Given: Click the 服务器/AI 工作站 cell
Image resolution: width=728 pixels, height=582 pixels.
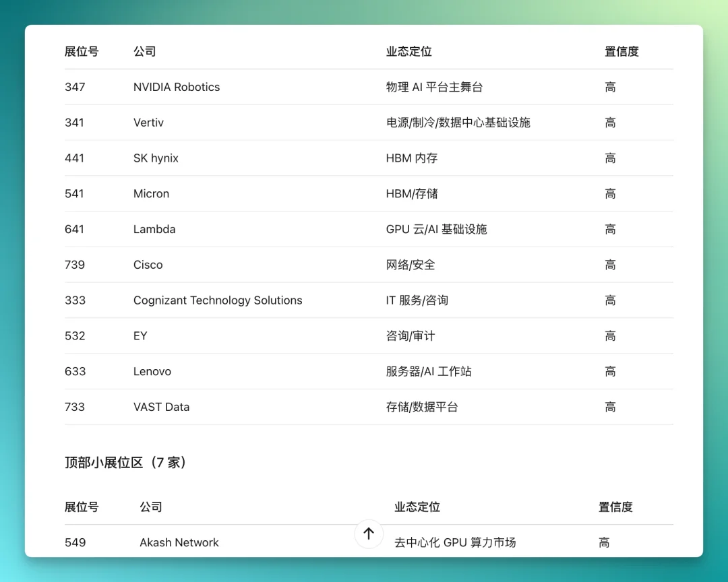Looking at the screenshot, I should 429,371.
